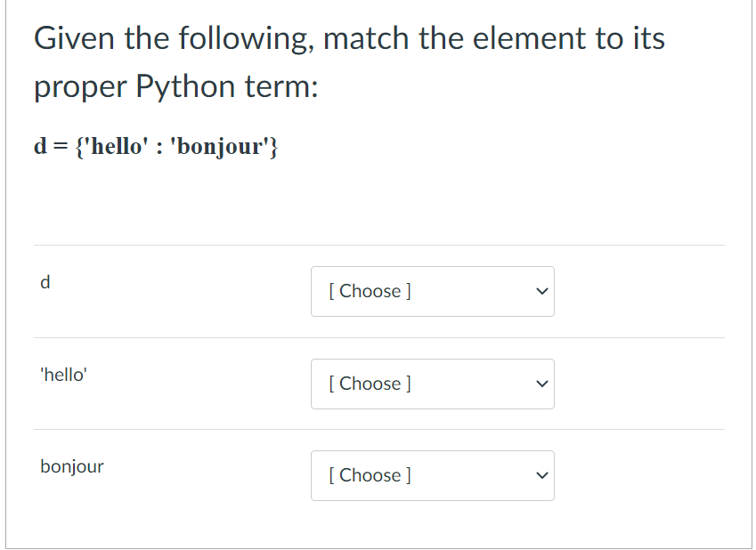Viewport: 756px width, 550px height.
Task: Click the [ Choose ] text in the middle dropdown
Action: [369, 384]
